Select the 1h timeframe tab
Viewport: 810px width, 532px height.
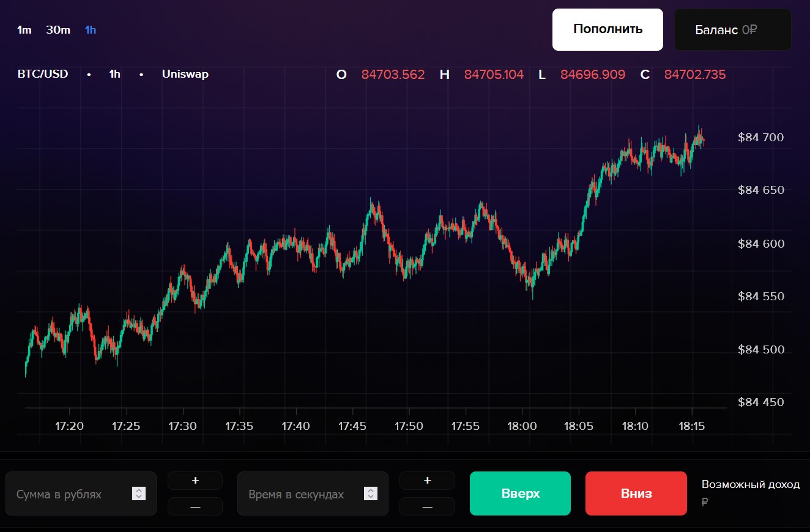click(x=91, y=30)
